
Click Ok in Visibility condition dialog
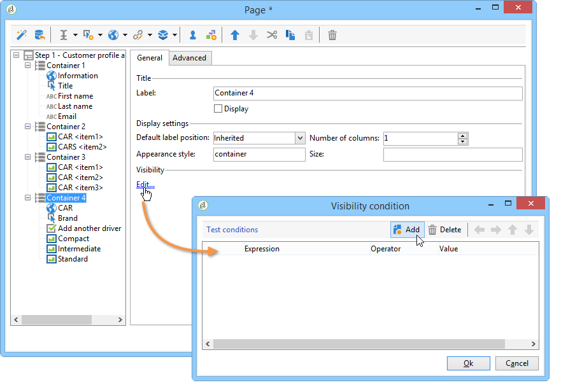tap(468, 363)
